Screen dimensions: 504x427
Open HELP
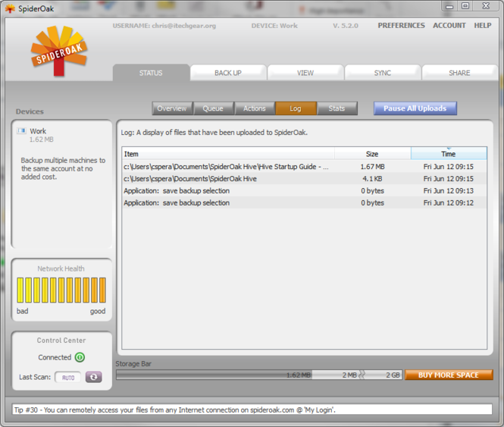(x=483, y=26)
